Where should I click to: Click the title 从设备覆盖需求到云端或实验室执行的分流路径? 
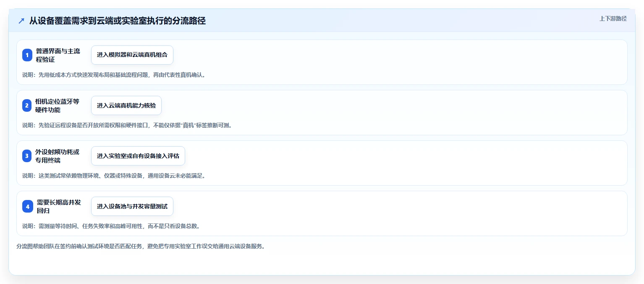[x=118, y=21]
